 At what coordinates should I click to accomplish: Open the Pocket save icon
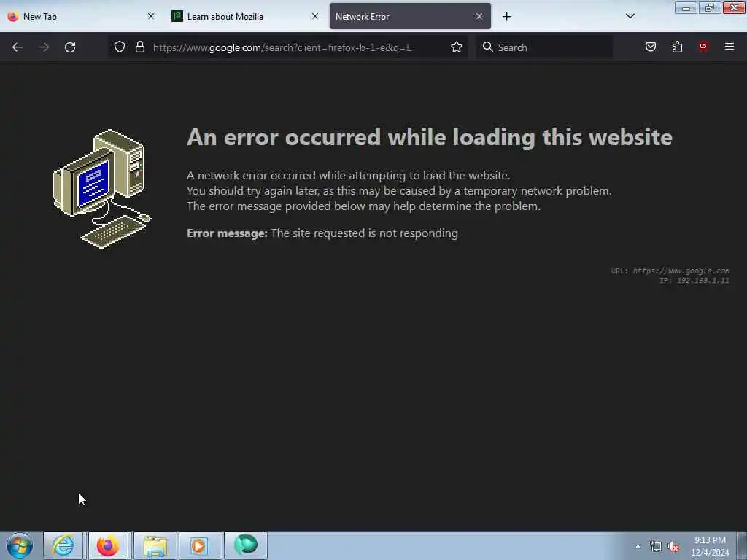[650, 47]
